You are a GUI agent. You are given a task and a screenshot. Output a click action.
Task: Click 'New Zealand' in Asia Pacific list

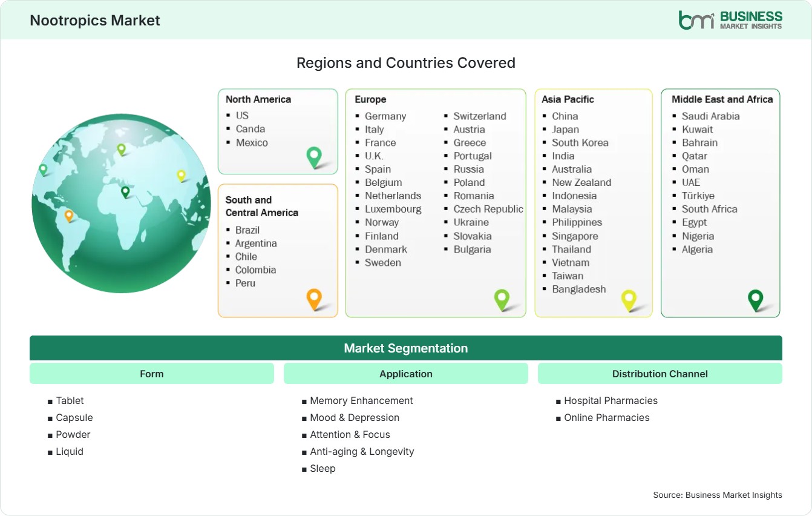[x=581, y=182]
